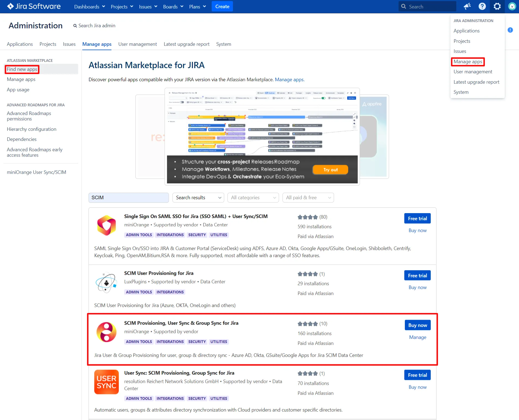Switch to the Issues admin tab
This screenshot has width=519, height=420.
69,44
